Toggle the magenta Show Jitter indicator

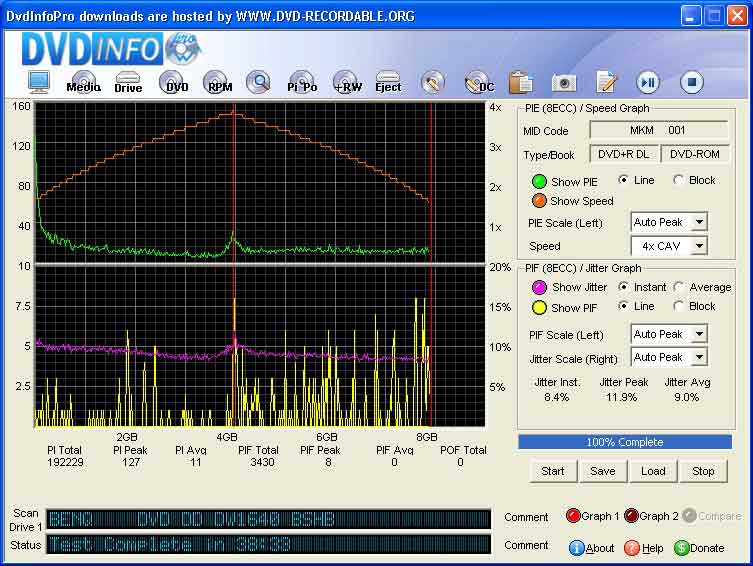[x=539, y=287]
